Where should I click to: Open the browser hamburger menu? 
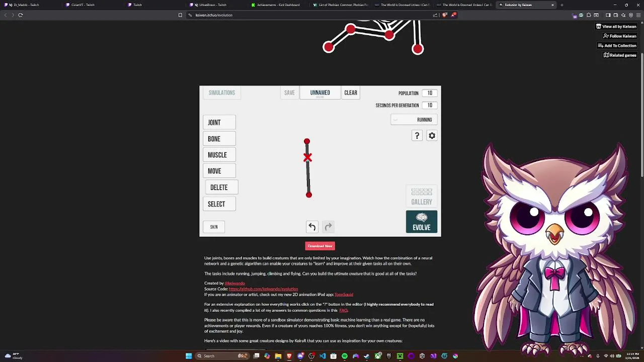pyautogui.click(x=638, y=15)
